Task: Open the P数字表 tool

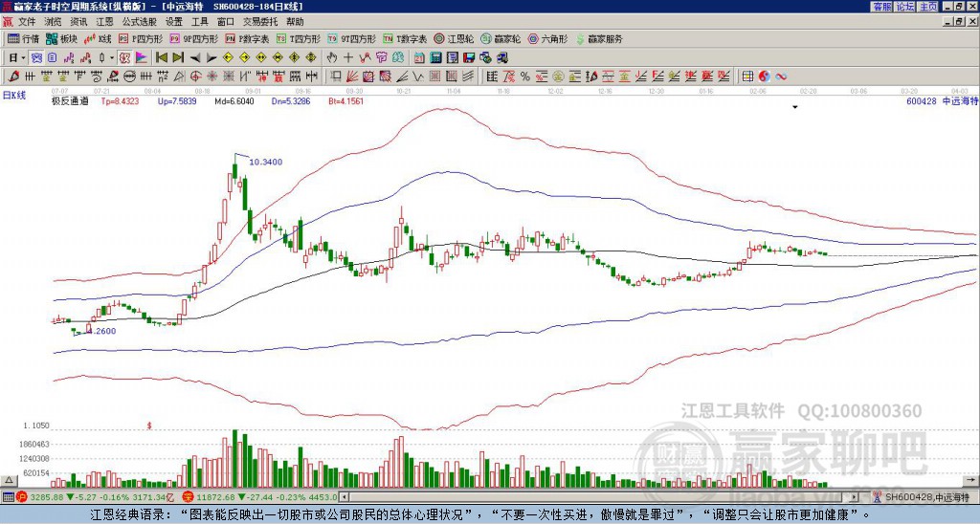Action: pyautogui.click(x=247, y=38)
